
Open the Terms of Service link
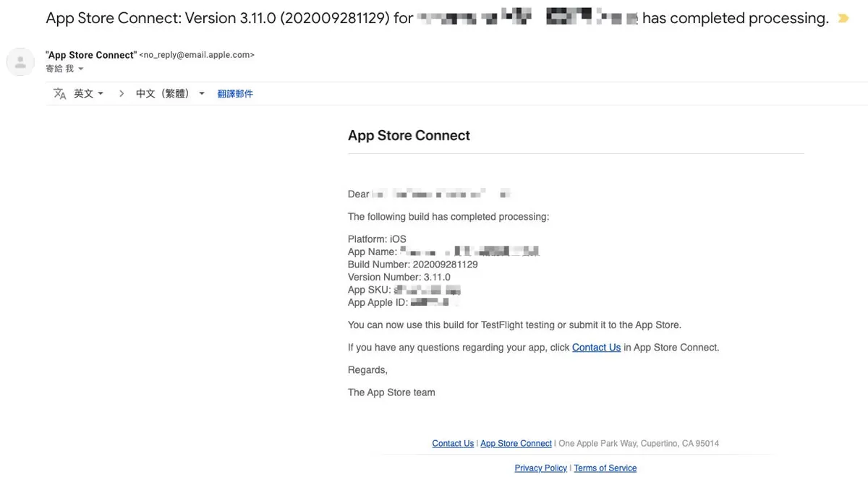[x=605, y=468]
